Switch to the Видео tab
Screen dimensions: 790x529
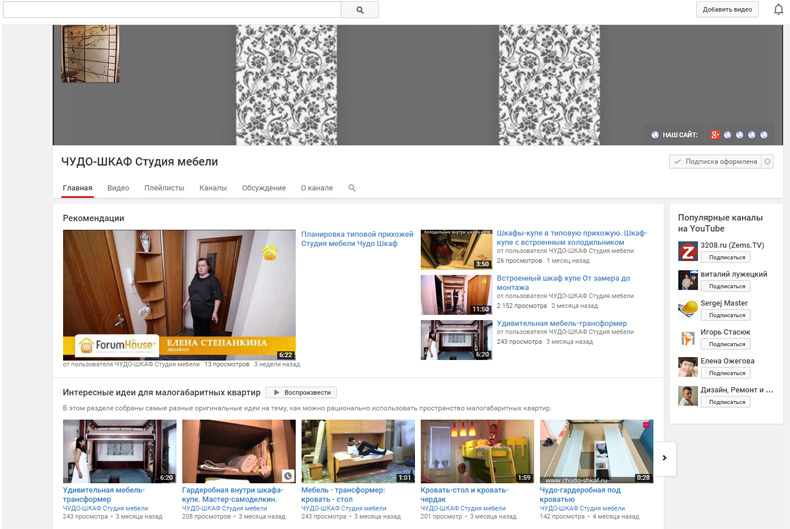pos(118,188)
